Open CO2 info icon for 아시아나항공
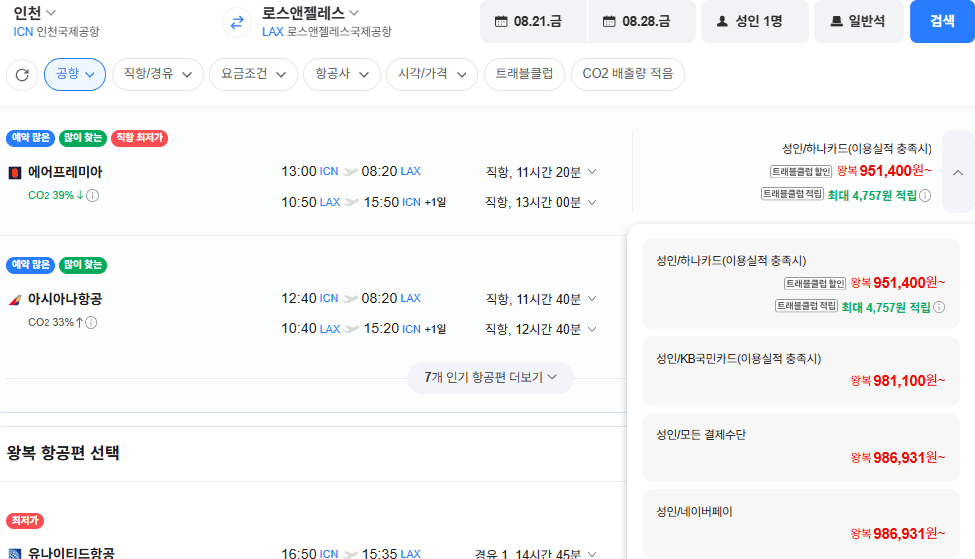The width and height of the screenshot is (975, 559). tap(91, 323)
